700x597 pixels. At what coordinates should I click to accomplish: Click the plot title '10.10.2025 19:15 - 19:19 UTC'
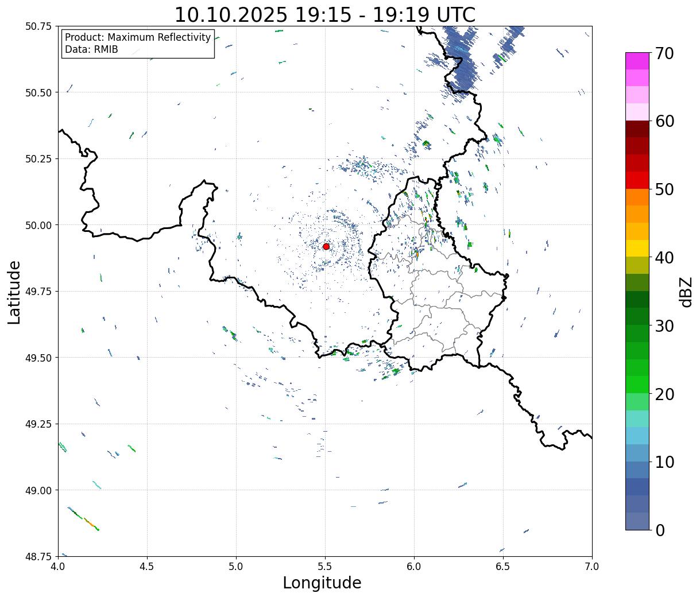(325, 14)
